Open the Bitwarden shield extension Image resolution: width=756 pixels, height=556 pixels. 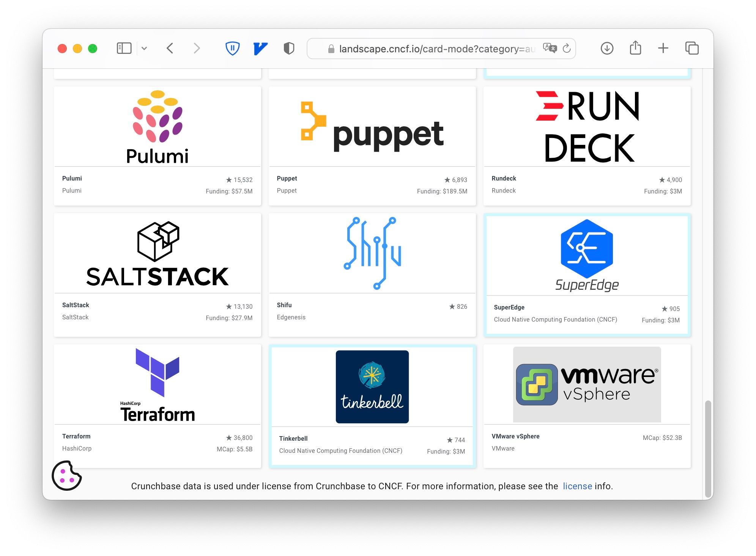(232, 49)
